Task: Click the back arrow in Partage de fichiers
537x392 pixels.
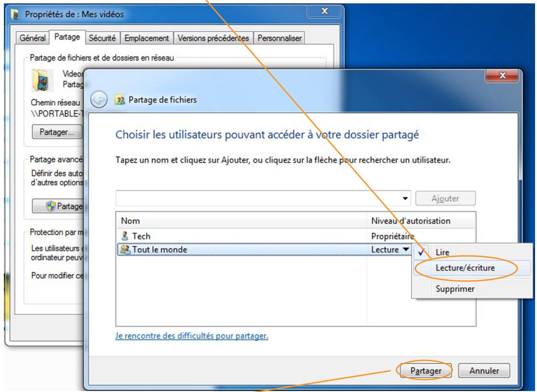Action: click(99, 100)
